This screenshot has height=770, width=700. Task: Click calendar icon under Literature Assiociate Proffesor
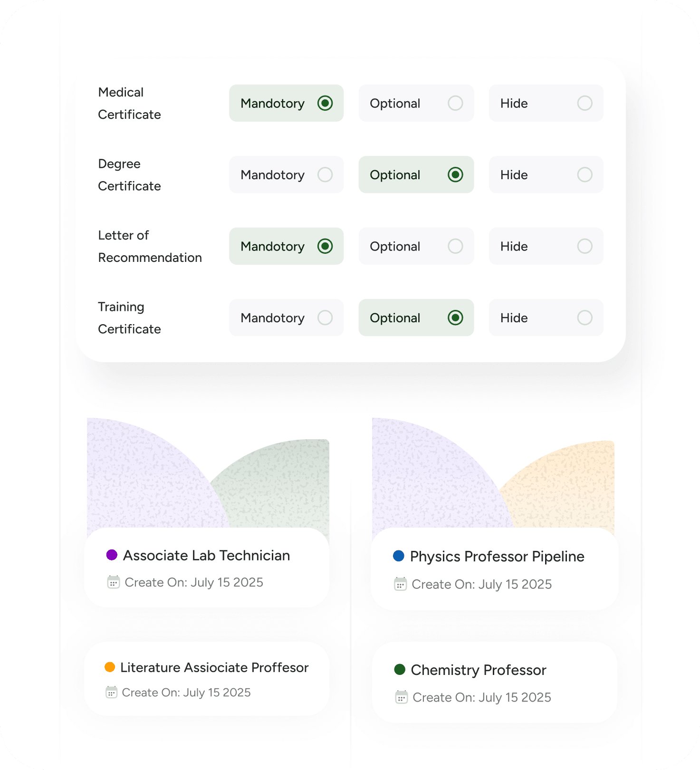[x=111, y=693]
